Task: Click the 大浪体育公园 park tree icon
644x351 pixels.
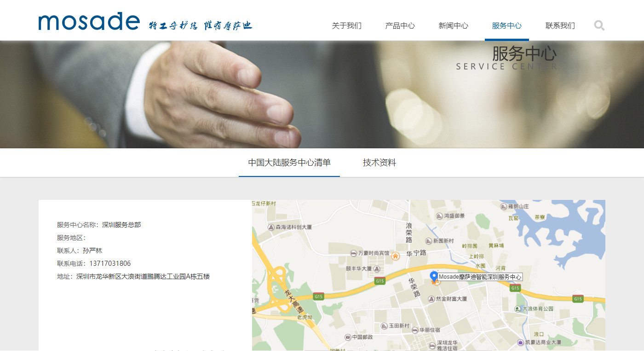Action: (518, 309)
